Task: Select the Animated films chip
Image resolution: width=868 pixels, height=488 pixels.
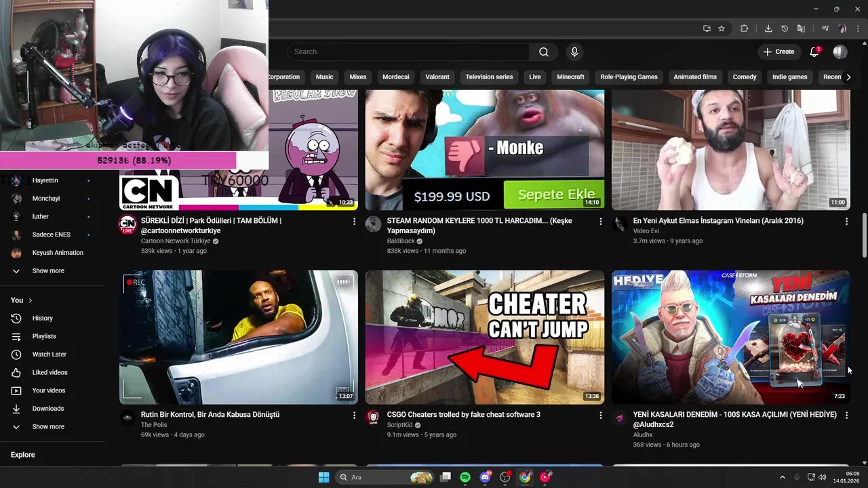Action: (695, 77)
